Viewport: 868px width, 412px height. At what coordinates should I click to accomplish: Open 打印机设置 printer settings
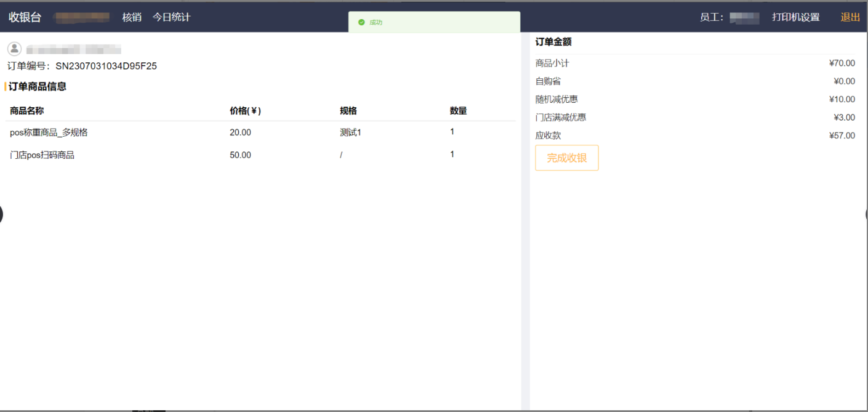click(795, 17)
